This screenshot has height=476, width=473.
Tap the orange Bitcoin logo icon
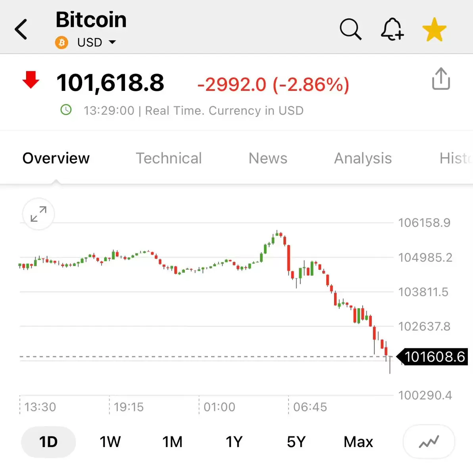62,42
